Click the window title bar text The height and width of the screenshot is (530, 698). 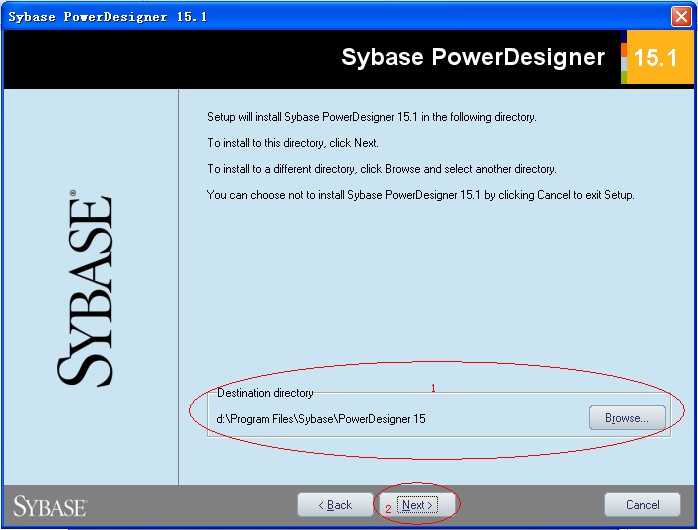[108, 16]
